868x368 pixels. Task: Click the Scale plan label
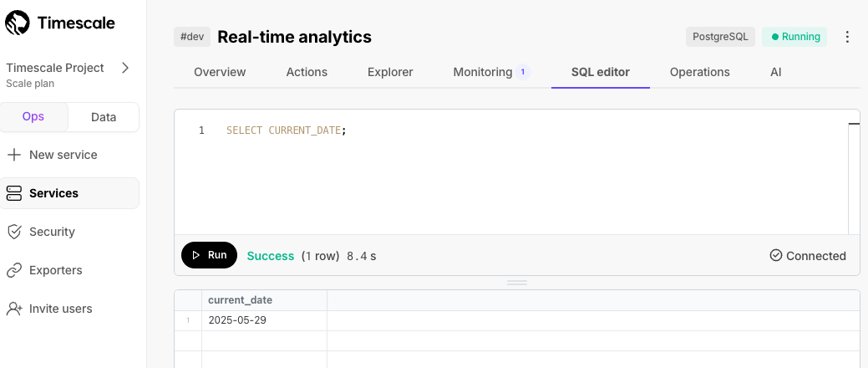(30, 84)
